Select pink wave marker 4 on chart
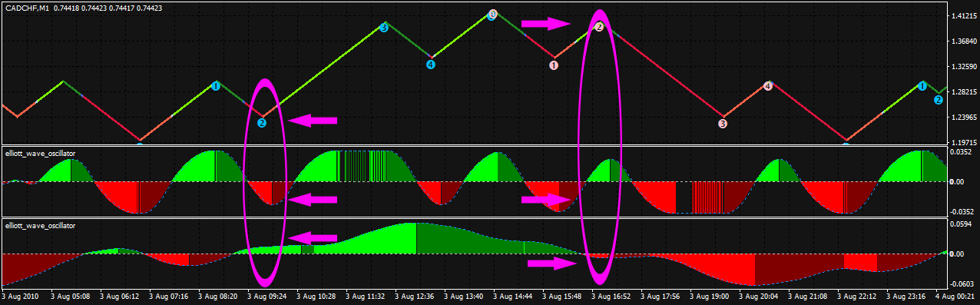This screenshot has width=980, height=305. pyautogui.click(x=768, y=86)
